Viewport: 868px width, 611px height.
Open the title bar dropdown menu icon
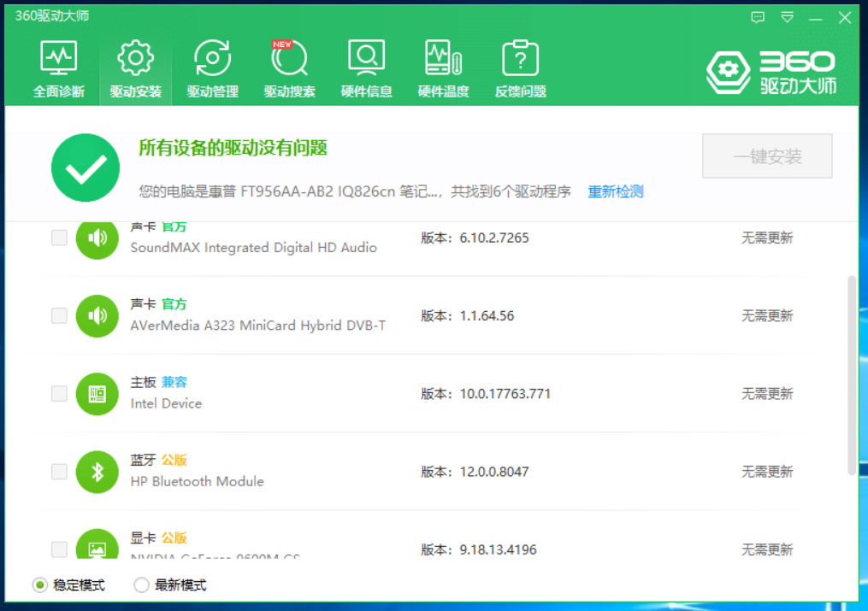pos(787,18)
